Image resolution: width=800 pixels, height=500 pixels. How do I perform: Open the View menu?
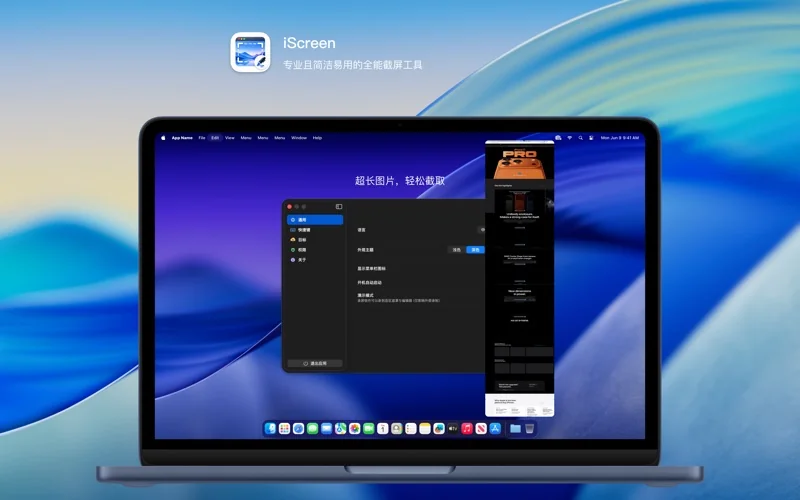coord(230,138)
